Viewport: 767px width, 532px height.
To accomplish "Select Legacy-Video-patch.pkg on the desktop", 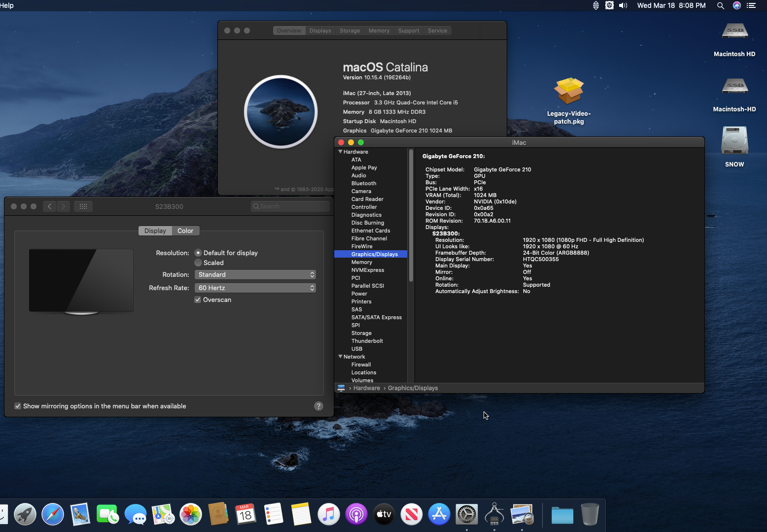I will coord(569,101).
